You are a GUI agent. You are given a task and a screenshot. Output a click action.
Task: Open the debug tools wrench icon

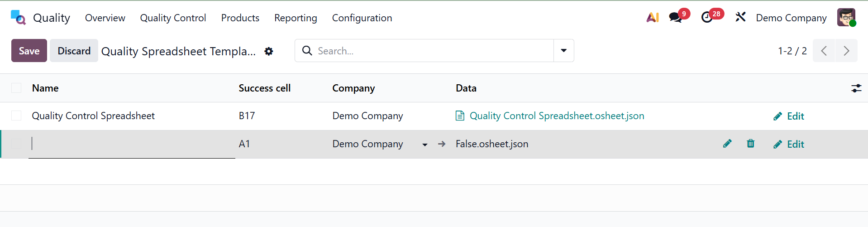click(740, 18)
